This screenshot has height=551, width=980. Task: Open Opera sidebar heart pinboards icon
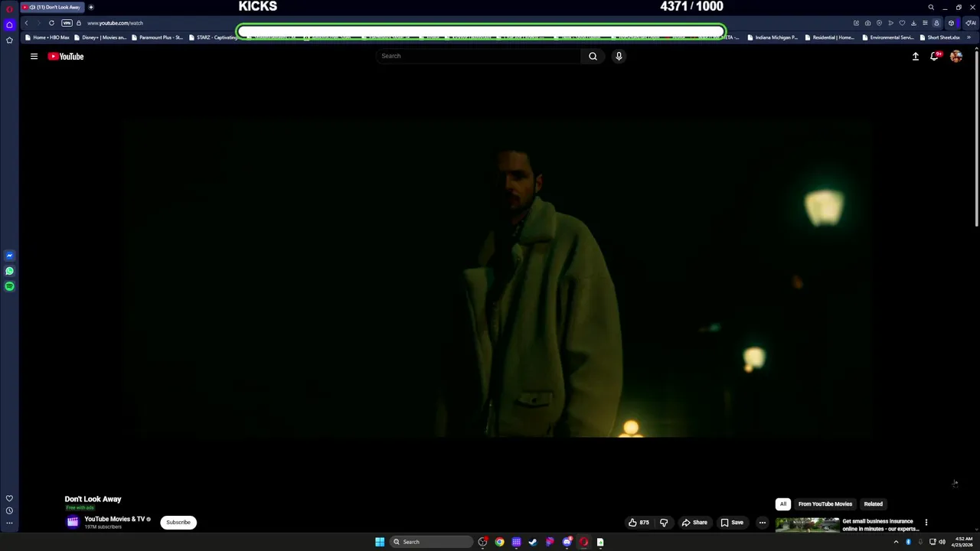coord(9,498)
